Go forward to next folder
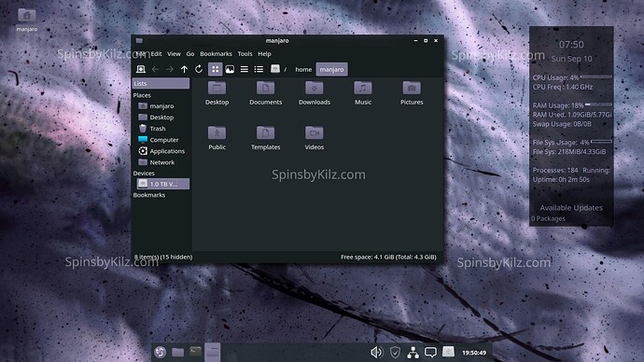The width and height of the screenshot is (644, 362). pyautogui.click(x=170, y=69)
